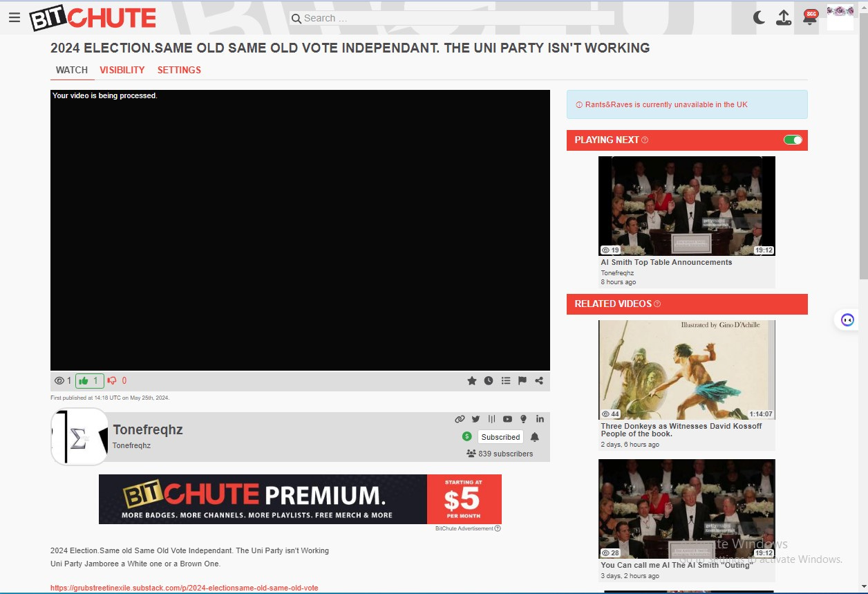Toggle channel notification bell
Viewport: 868px width, 594px height.
pyautogui.click(x=534, y=437)
